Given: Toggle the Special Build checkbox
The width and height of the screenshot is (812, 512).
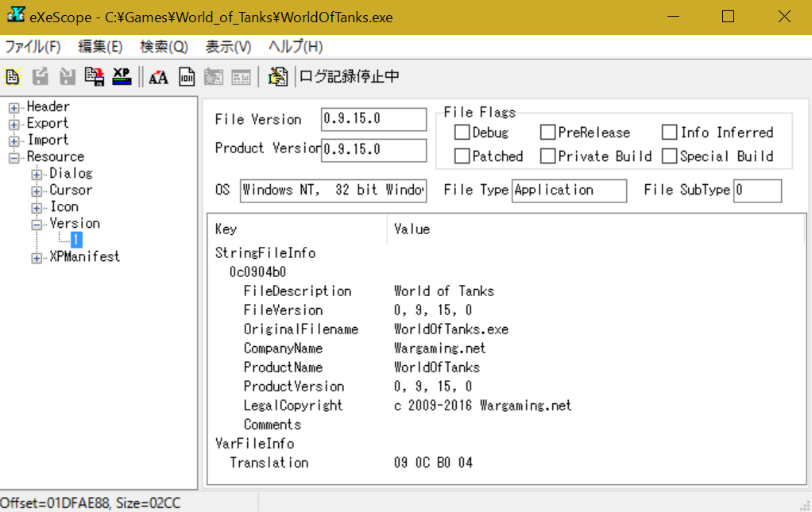Looking at the screenshot, I should (x=669, y=156).
